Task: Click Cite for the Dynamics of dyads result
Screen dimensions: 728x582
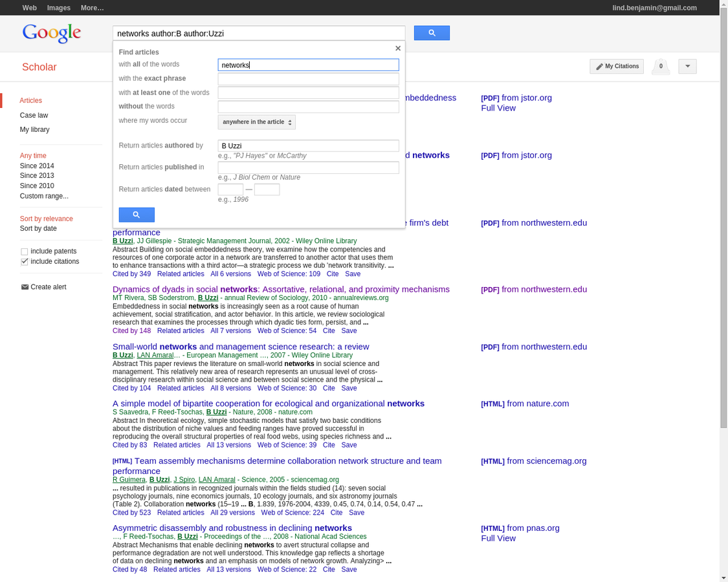Action: click(x=329, y=331)
